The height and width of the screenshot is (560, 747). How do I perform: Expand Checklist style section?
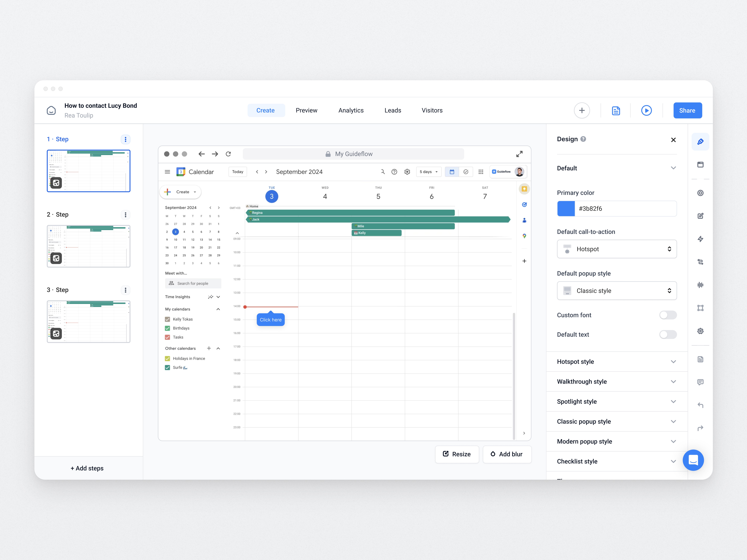click(617, 461)
